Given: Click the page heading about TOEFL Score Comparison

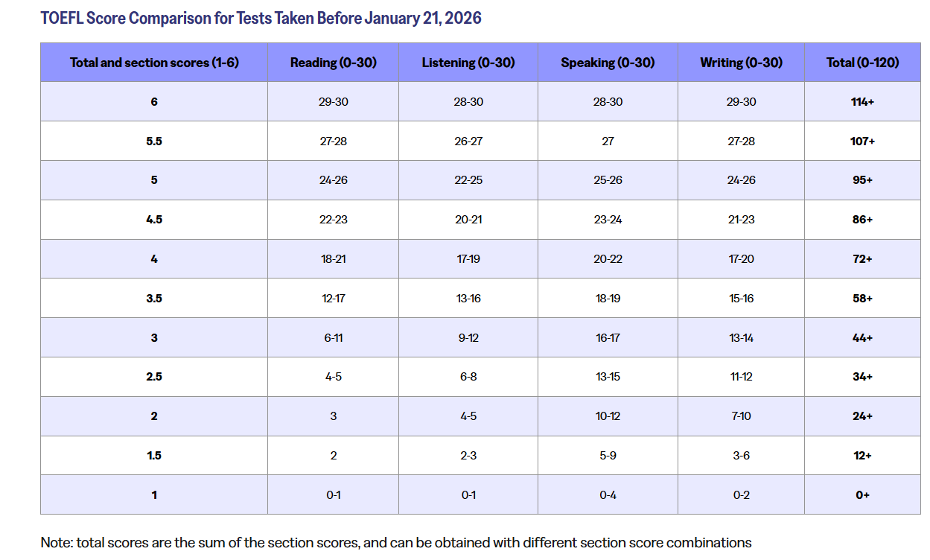Looking at the screenshot, I should [261, 18].
